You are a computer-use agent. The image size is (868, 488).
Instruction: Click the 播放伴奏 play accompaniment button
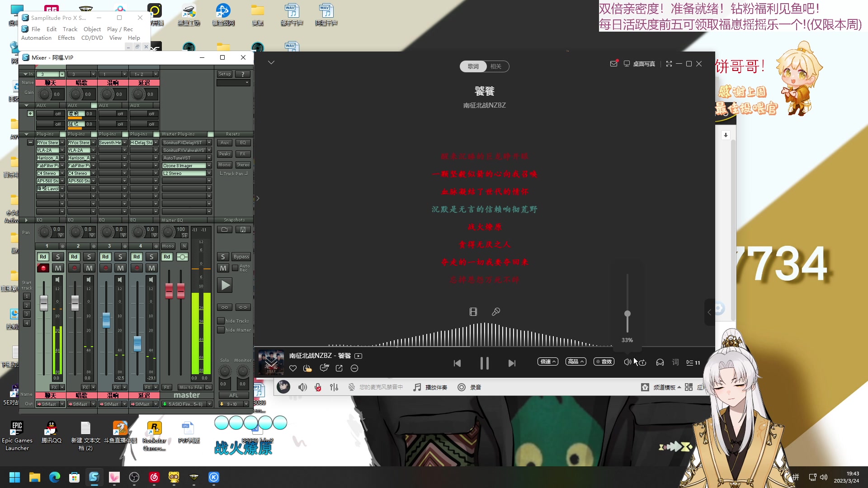[x=430, y=387]
